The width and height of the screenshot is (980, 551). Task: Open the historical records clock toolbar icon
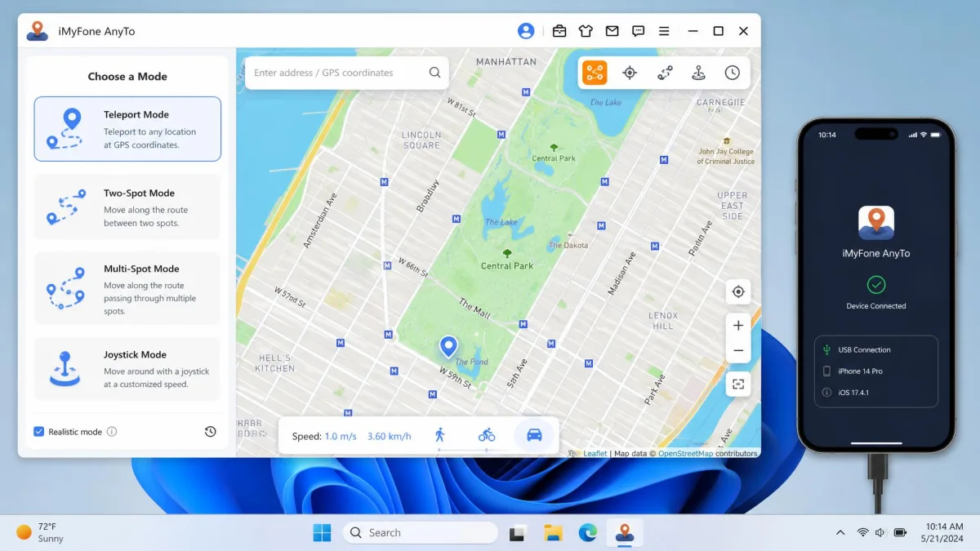pos(733,73)
